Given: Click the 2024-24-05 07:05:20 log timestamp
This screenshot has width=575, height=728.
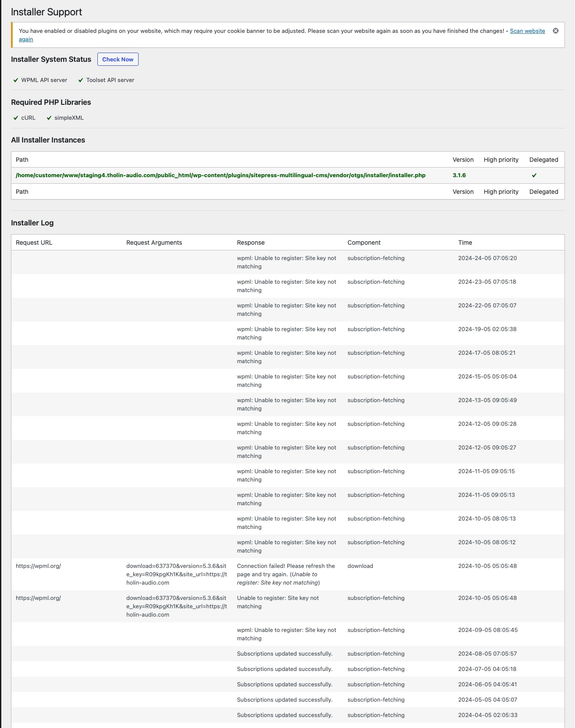Looking at the screenshot, I should [x=487, y=258].
